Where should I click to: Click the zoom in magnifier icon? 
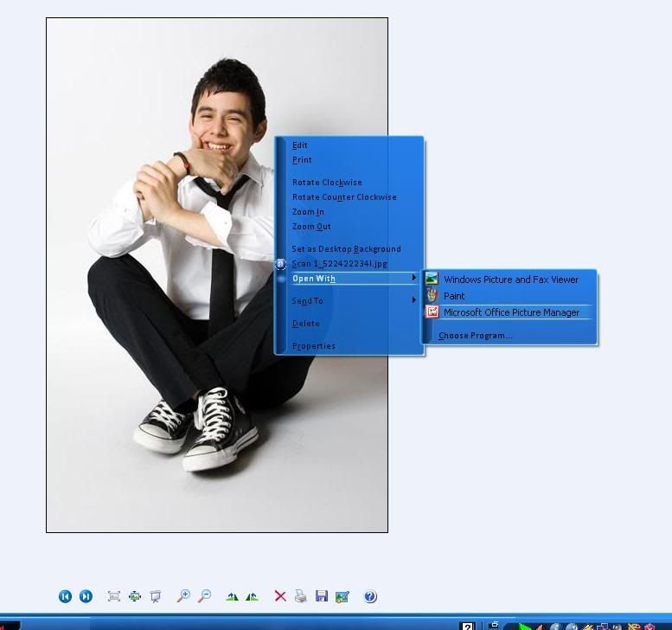tap(183, 596)
